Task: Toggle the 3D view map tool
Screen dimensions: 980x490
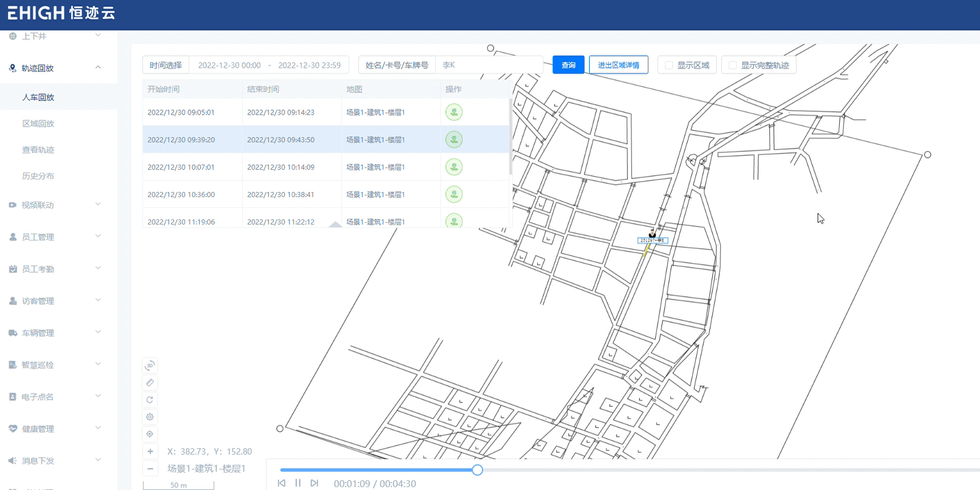Action: [150, 365]
